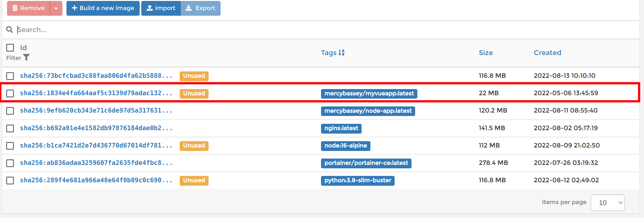
Task: Click Unused badge on 73bcfcbad3c88 row
Action: [x=194, y=76]
